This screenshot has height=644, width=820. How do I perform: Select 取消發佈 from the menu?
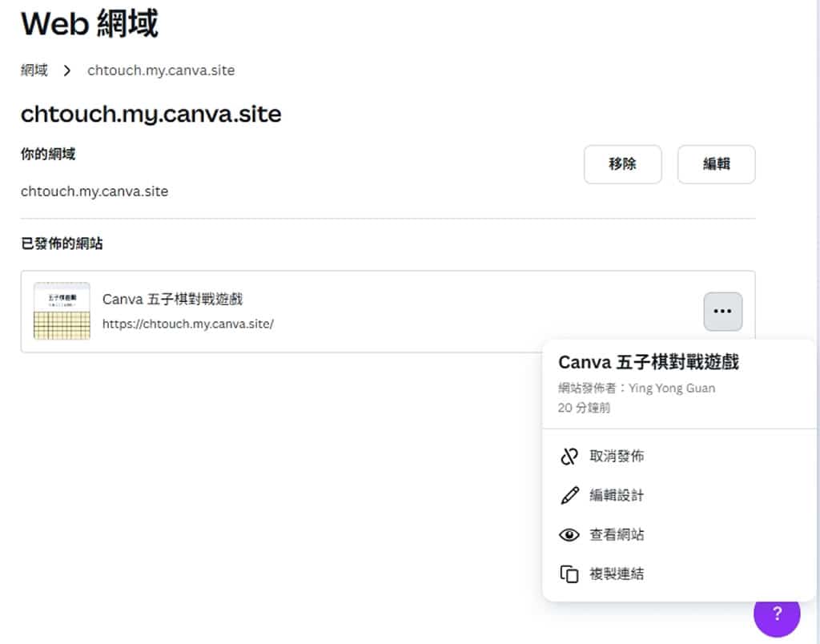point(679,457)
